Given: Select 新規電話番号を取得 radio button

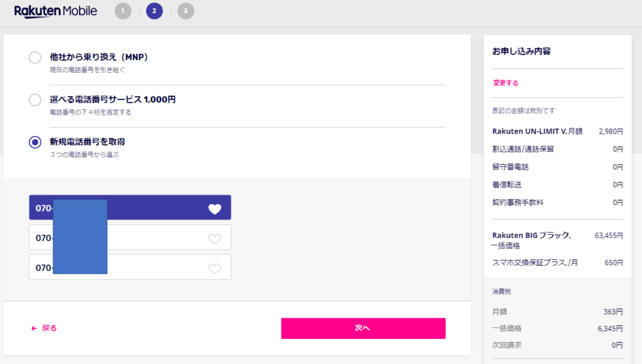Looking at the screenshot, I should [35, 142].
